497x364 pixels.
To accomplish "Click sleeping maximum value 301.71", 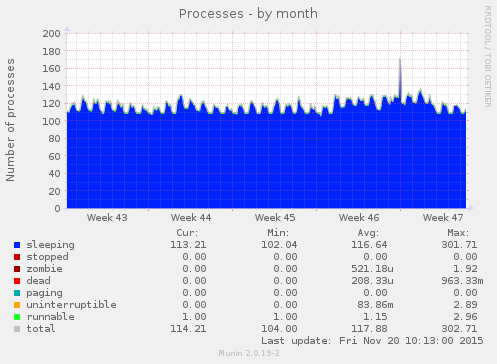I will pos(459,245).
